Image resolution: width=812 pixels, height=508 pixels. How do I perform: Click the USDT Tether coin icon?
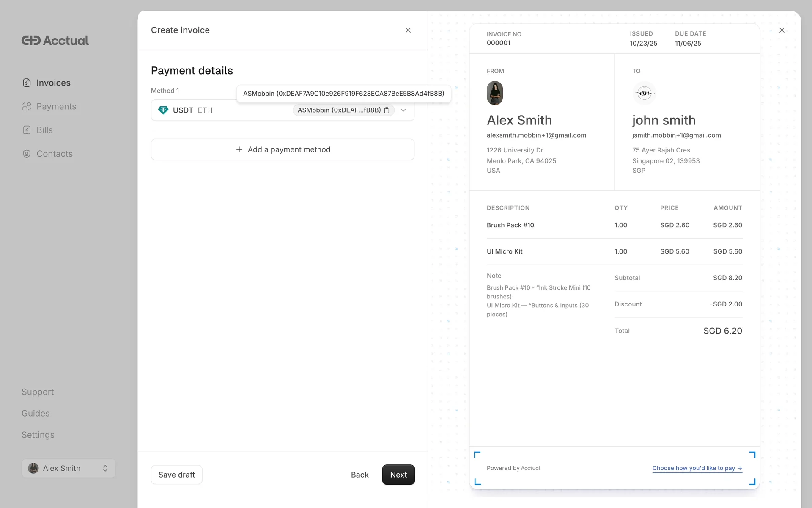coord(163,110)
